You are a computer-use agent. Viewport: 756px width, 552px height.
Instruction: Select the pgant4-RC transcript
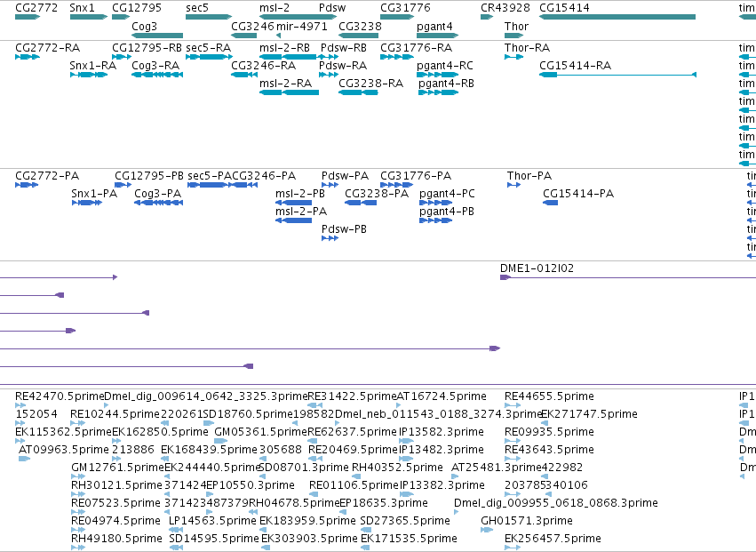pyautogui.click(x=438, y=75)
